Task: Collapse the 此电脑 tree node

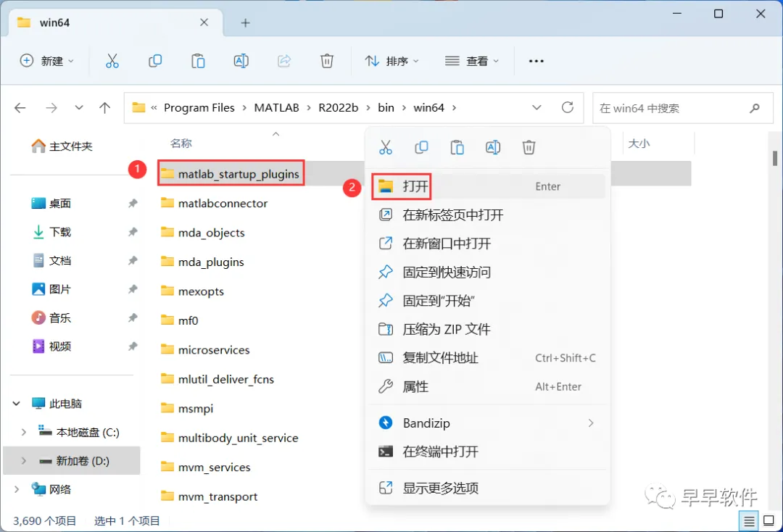Action: point(17,403)
